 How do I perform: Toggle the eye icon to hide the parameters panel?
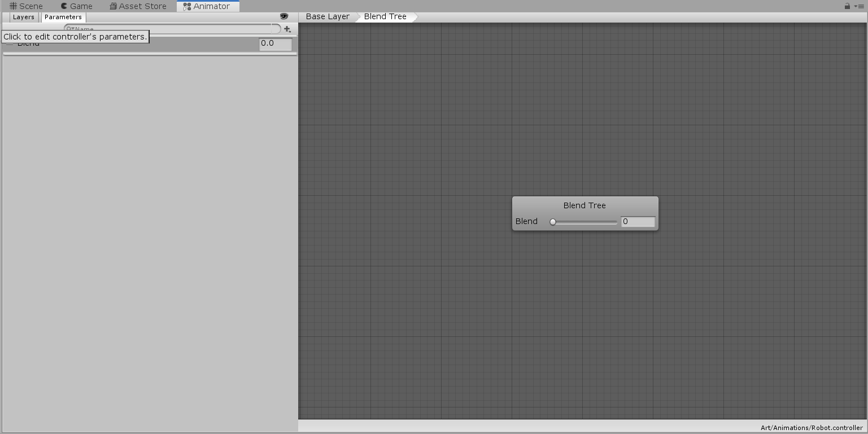tap(284, 16)
